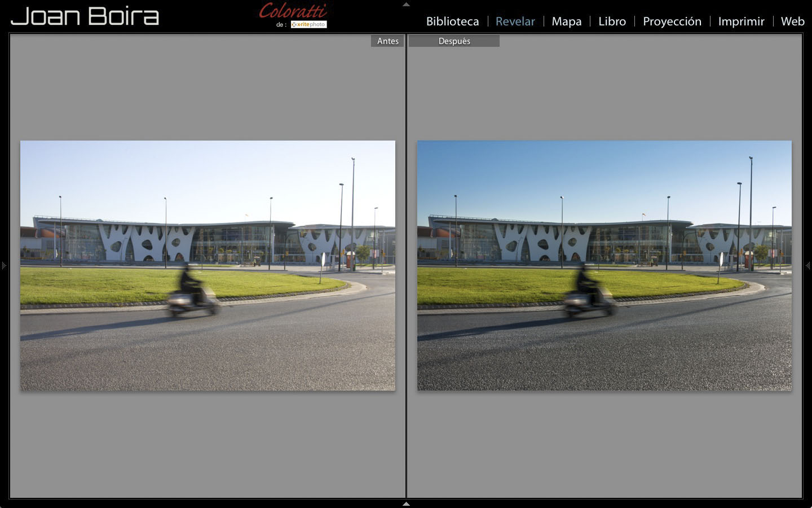Click the Joan Boira identity plate
The height and width of the screenshot is (508, 812).
(x=85, y=16)
